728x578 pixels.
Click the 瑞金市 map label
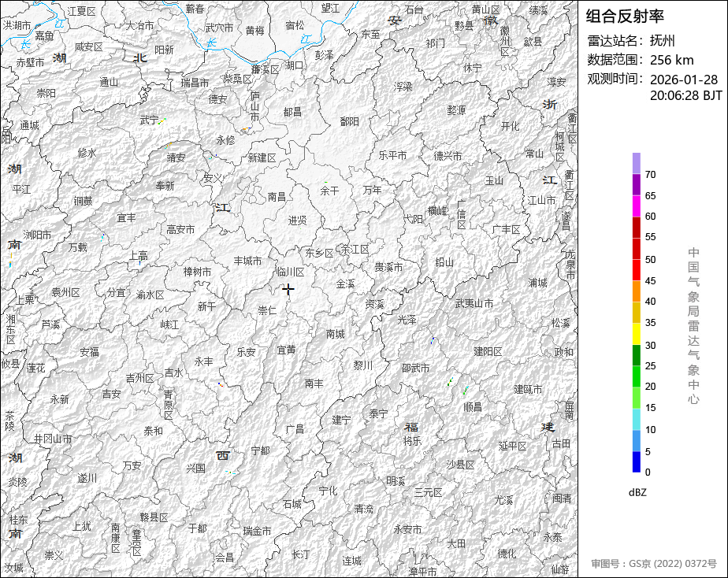pos(257,532)
